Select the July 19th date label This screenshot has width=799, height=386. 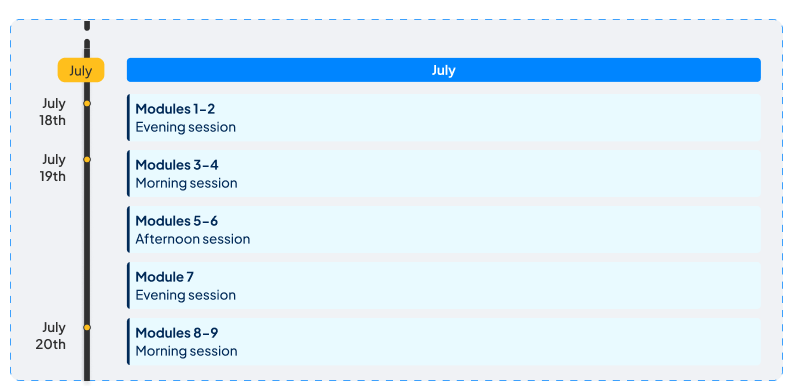tap(53, 168)
